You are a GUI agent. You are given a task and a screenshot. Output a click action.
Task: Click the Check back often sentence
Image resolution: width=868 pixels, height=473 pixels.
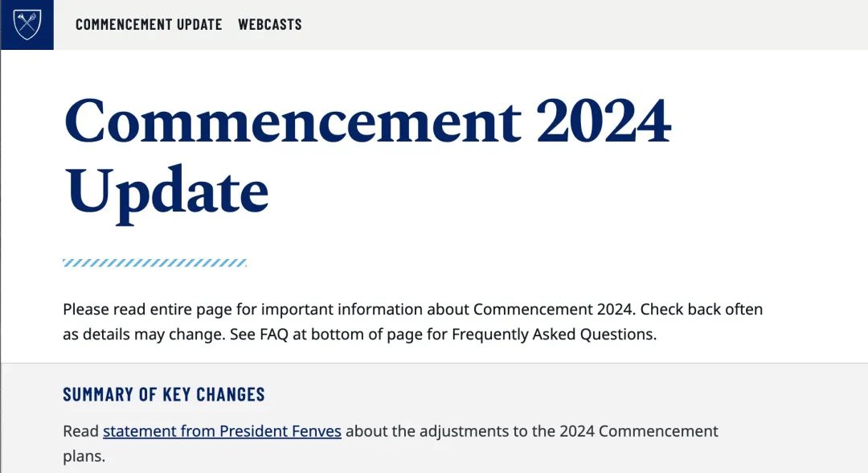[702, 309]
